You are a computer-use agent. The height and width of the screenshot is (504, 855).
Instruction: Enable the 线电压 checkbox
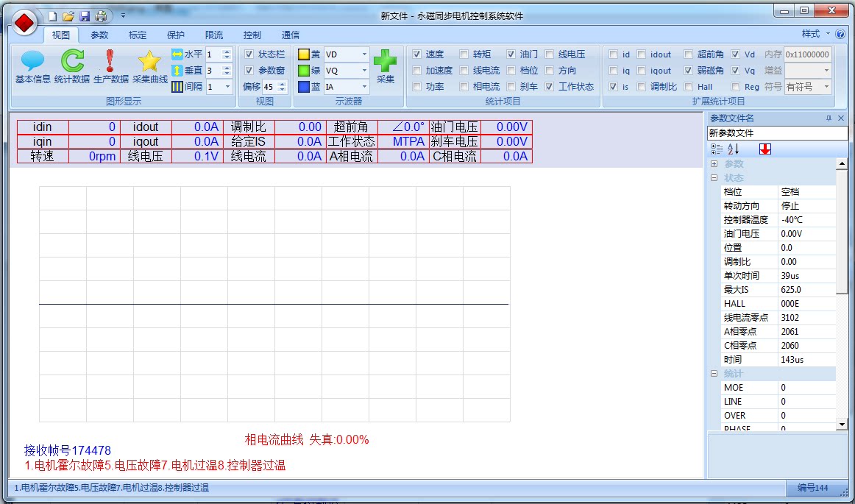550,54
